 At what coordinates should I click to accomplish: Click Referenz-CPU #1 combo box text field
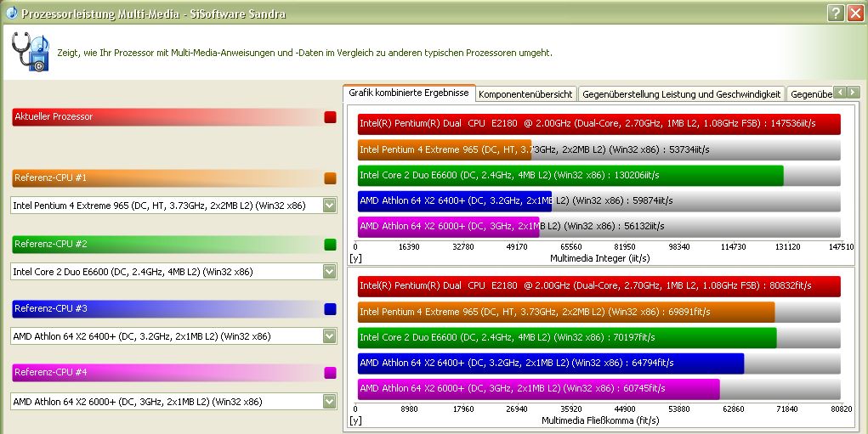tap(167, 206)
